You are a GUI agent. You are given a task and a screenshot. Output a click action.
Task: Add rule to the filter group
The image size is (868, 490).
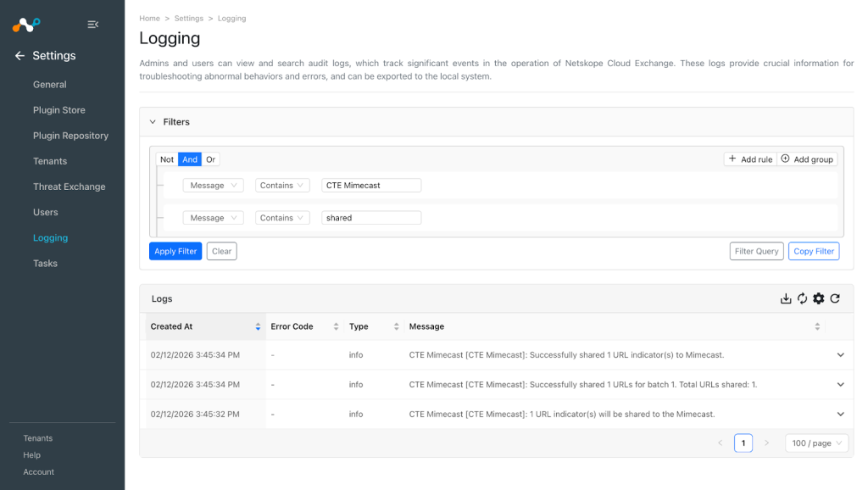[x=750, y=159]
